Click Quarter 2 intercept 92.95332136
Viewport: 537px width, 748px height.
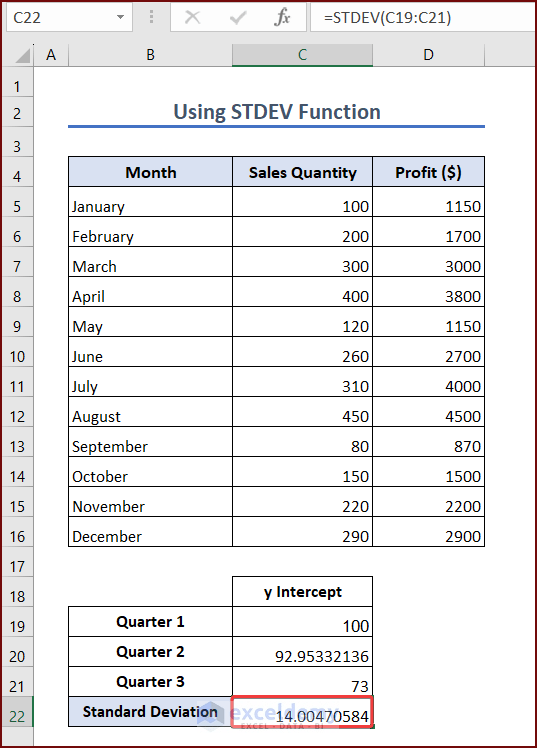click(x=302, y=652)
